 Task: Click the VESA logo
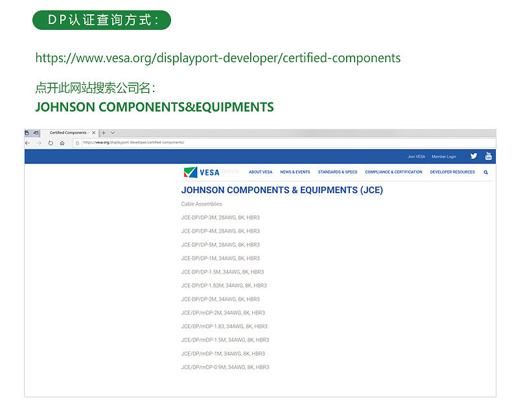click(202, 172)
